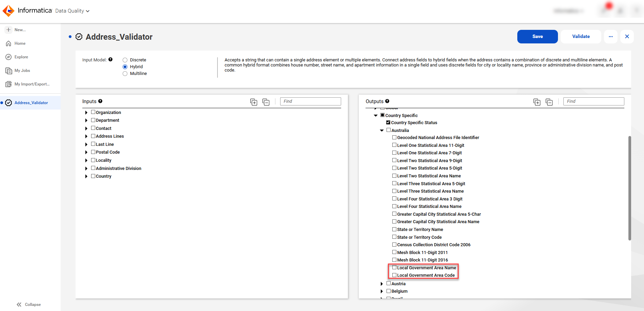The width and height of the screenshot is (644, 311).
Task: Open the New... plus icon
Action: point(8,30)
